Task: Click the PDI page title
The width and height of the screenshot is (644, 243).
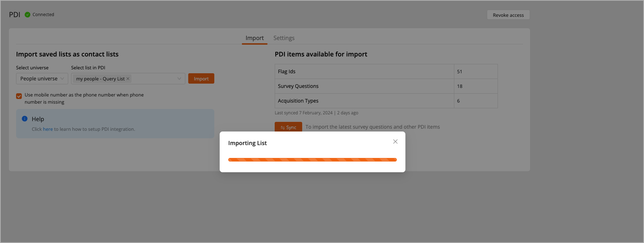Action: click(15, 15)
